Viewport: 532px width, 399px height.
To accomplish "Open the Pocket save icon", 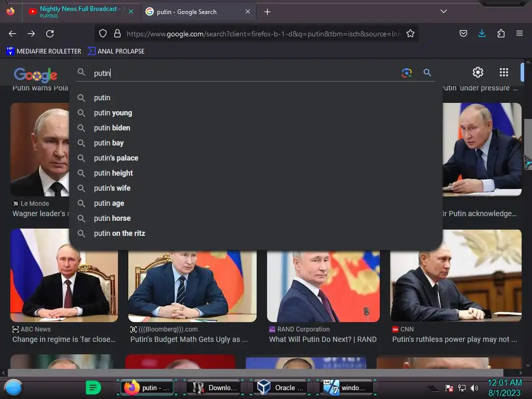I will click(463, 33).
